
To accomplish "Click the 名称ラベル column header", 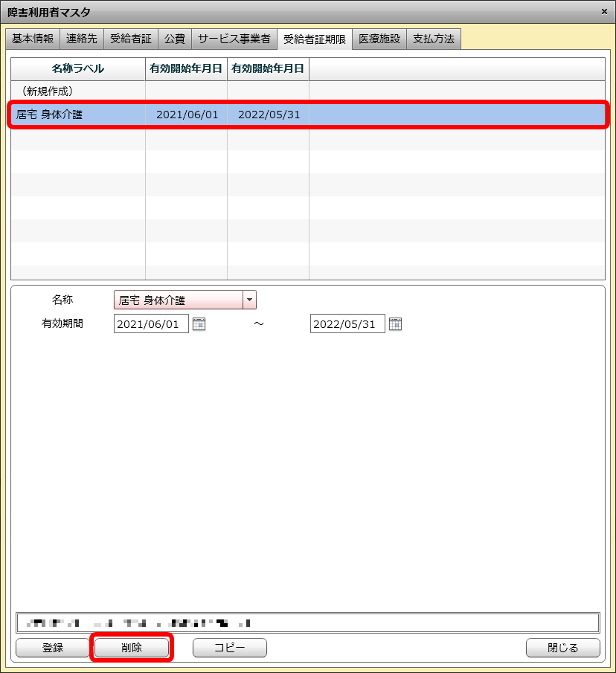I will click(x=78, y=68).
